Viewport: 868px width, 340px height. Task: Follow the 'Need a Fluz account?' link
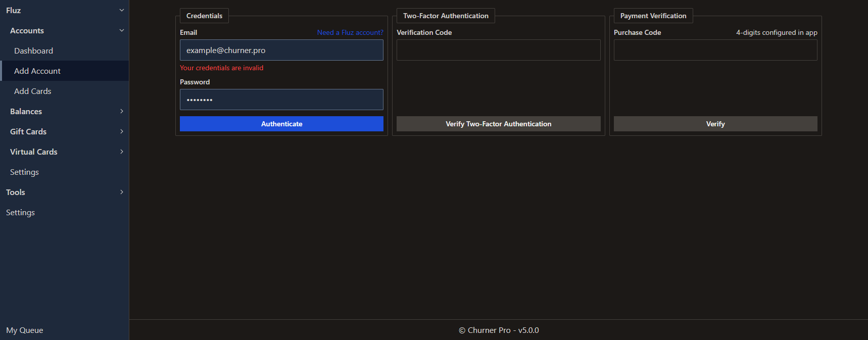(x=350, y=32)
